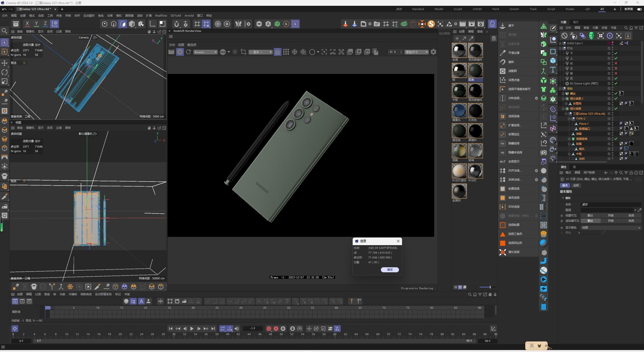This screenshot has height=352, width=644.
Task: Click 确定 in the 信息 dialog
Action: point(390,270)
